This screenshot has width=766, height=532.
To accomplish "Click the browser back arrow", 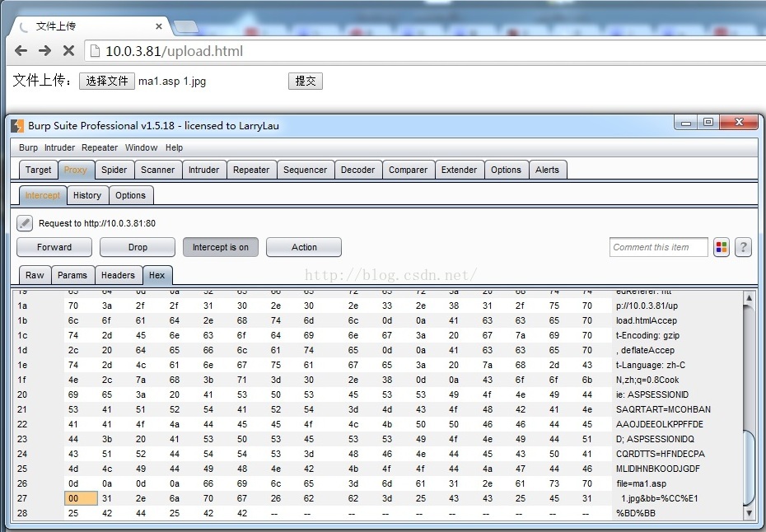I will [21, 50].
